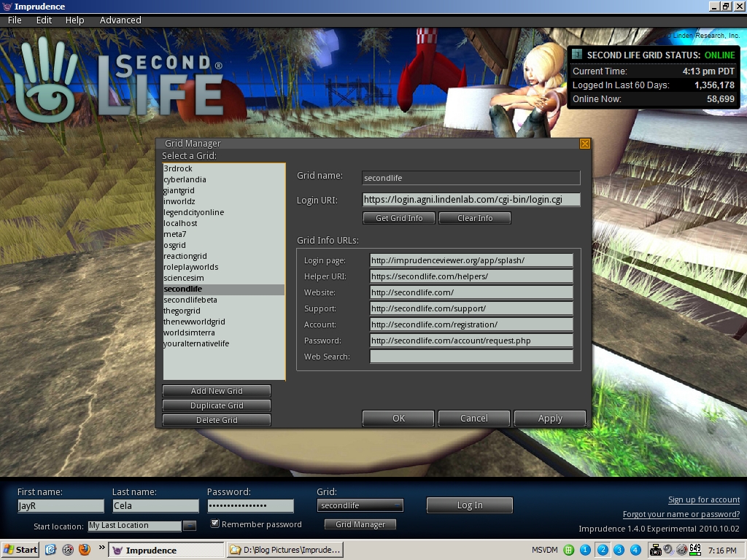The width and height of the screenshot is (747, 560).
Task: Confirm with the OK button
Action: (x=398, y=418)
